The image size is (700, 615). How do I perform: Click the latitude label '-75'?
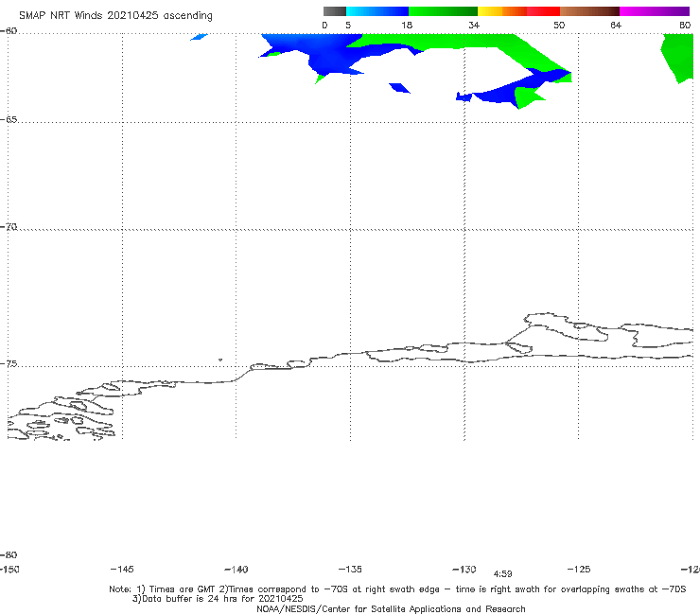click(9, 363)
